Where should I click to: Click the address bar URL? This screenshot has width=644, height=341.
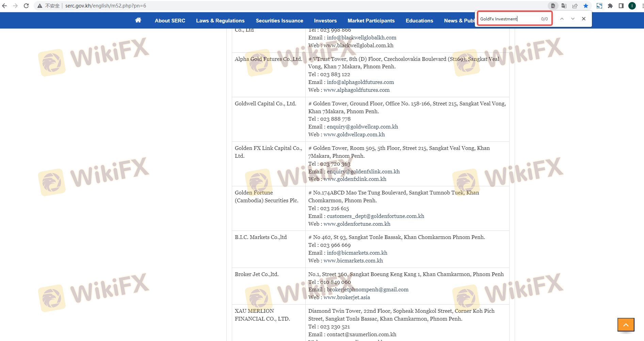[106, 6]
